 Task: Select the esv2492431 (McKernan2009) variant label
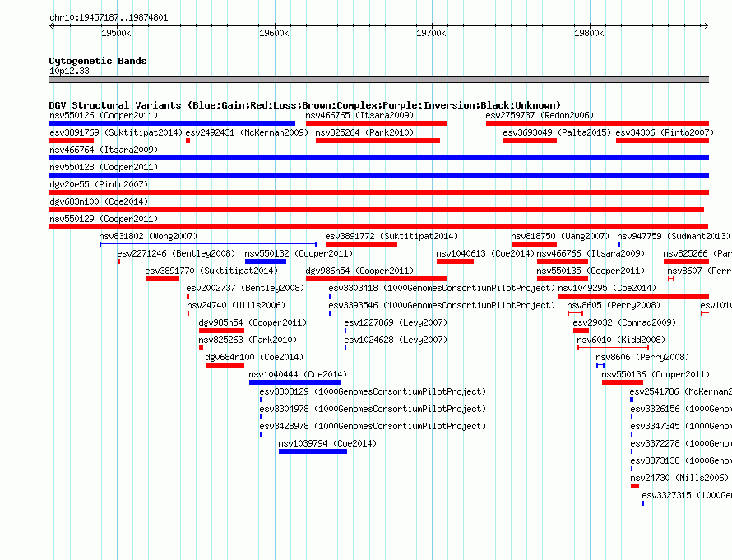click(x=247, y=132)
